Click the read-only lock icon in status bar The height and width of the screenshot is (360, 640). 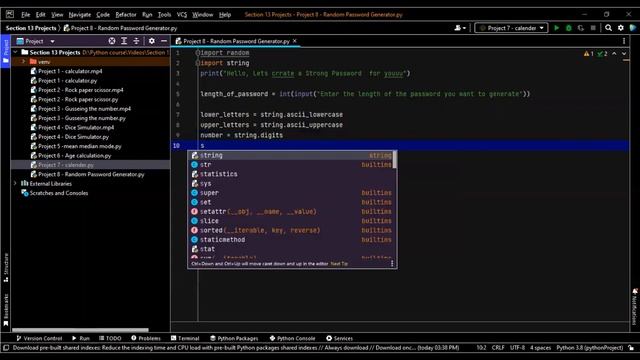pyautogui.click(x=631, y=348)
